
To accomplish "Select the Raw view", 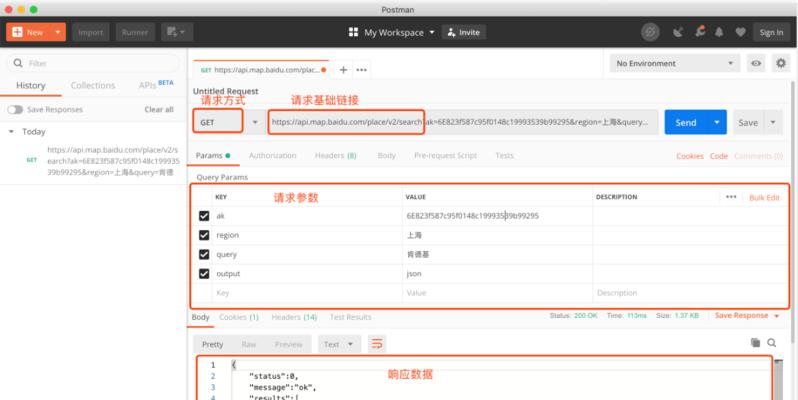I will click(x=249, y=345).
